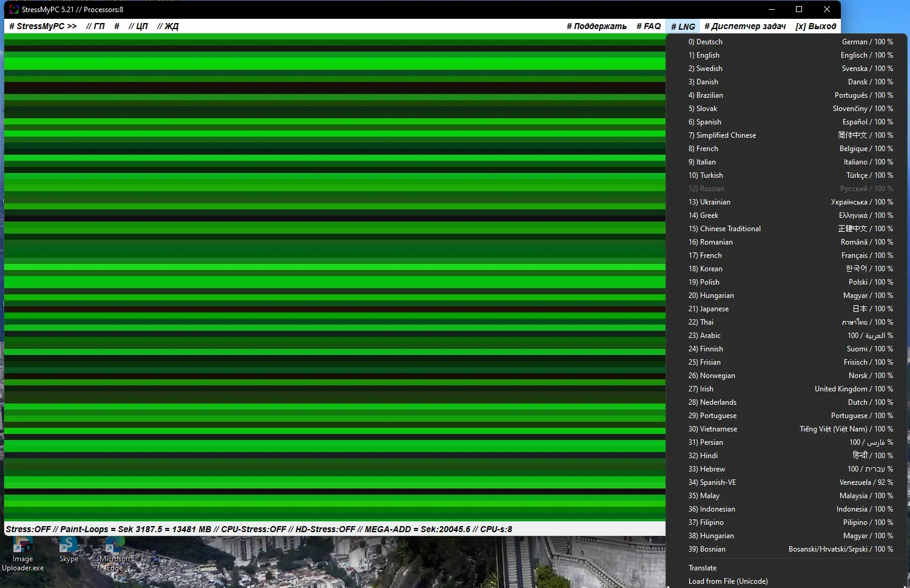Screen dimensions: 910x588
Task: Click the StressMyPC title bar app icon
Action: tap(14, 10)
